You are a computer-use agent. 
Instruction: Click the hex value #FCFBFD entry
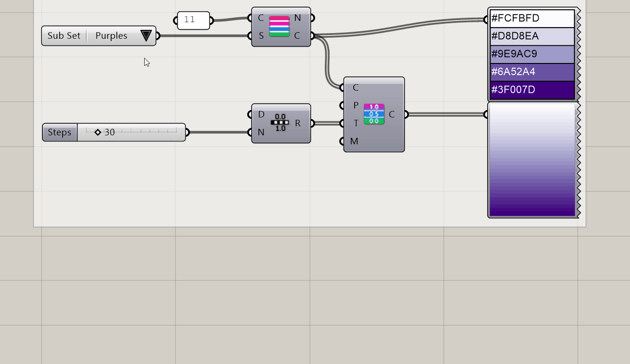[x=532, y=18]
